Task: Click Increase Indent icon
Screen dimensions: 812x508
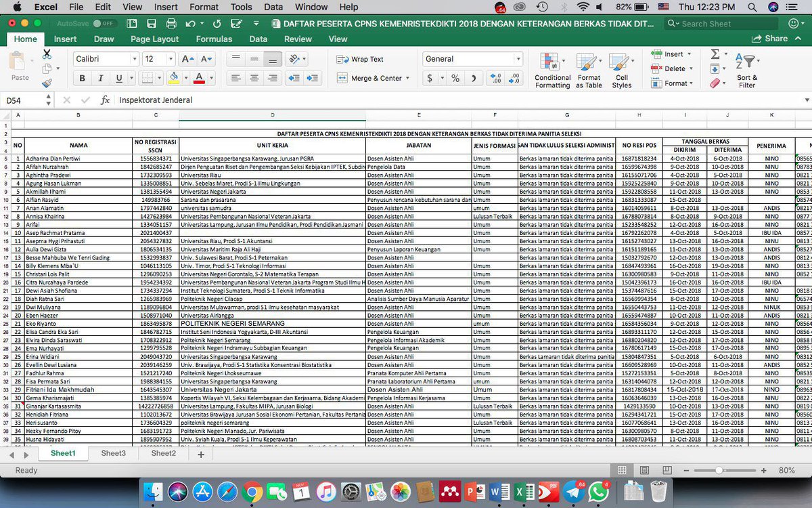Action: [x=312, y=78]
